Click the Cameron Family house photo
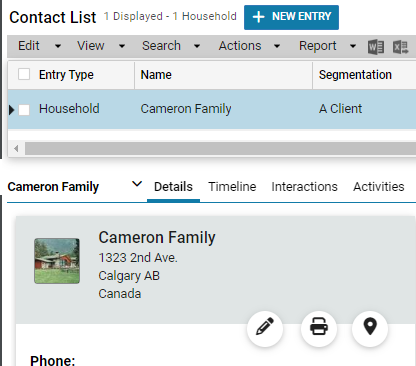 [57, 261]
